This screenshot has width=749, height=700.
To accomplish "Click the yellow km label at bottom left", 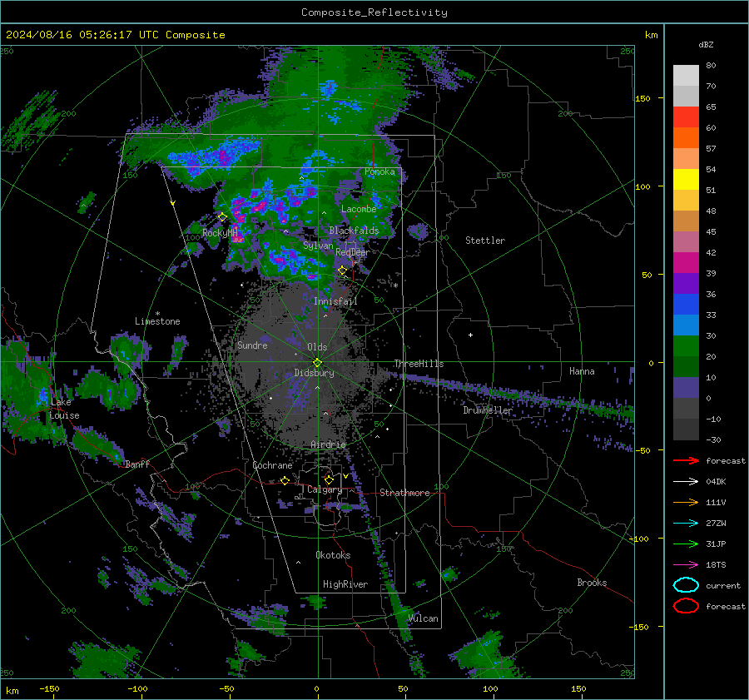I will click(12, 691).
